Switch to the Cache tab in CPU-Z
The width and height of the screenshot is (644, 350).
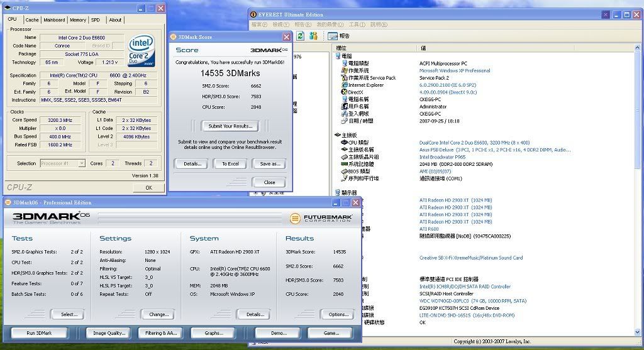(31, 19)
